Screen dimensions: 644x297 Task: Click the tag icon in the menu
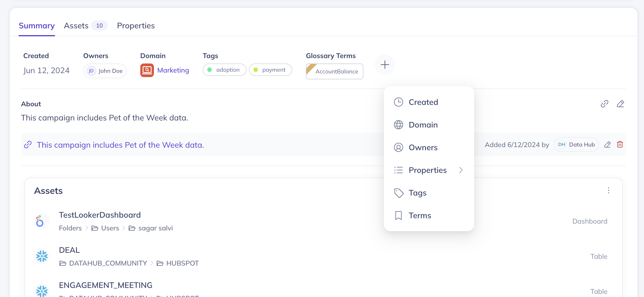(399, 193)
